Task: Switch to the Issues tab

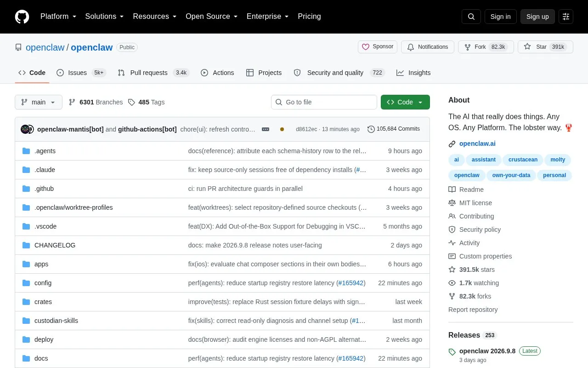Action: [81, 73]
